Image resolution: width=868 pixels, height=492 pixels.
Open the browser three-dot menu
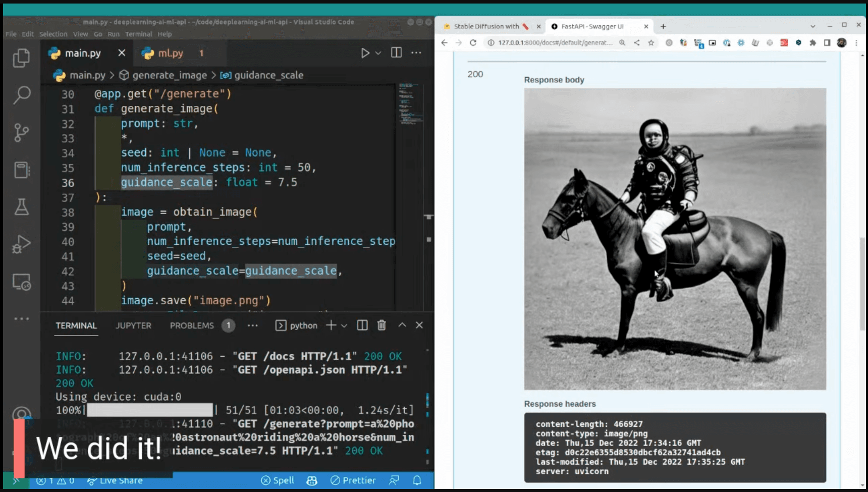click(856, 43)
